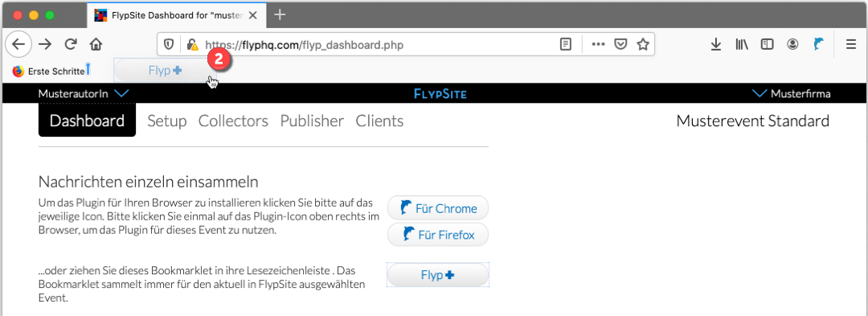The image size is (868, 316).
Task: Expand the Musterfirma company dropdown
Action: click(792, 93)
